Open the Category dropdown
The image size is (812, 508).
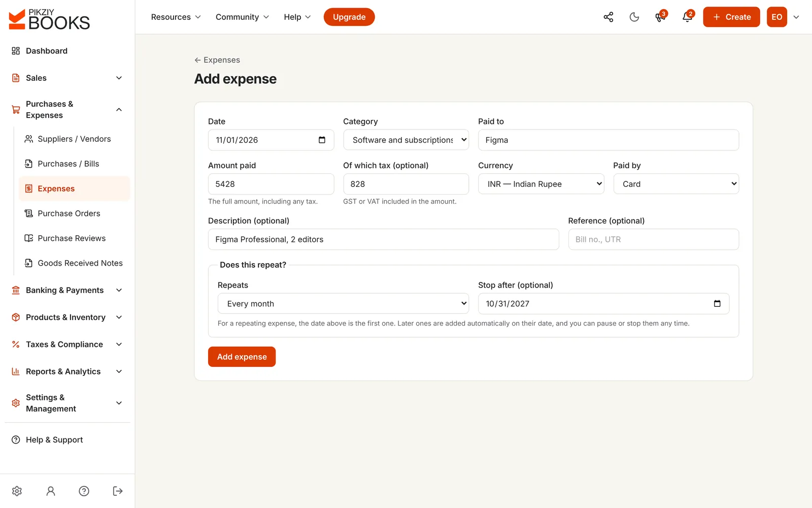(x=406, y=140)
